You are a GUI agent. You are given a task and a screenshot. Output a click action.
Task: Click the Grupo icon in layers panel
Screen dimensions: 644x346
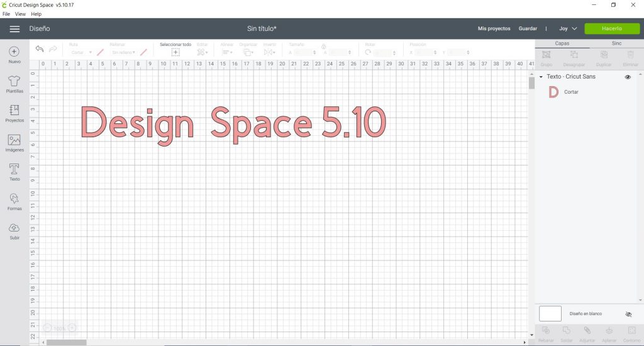point(547,55)
